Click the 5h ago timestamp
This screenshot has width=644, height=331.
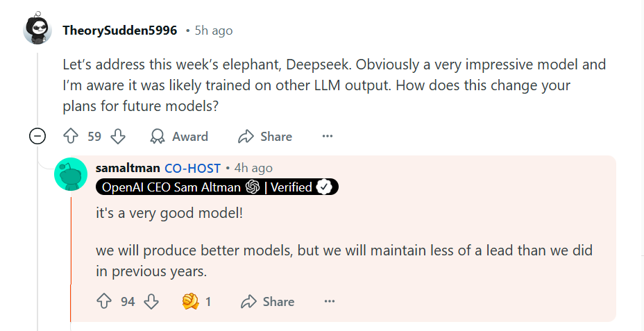213,31
